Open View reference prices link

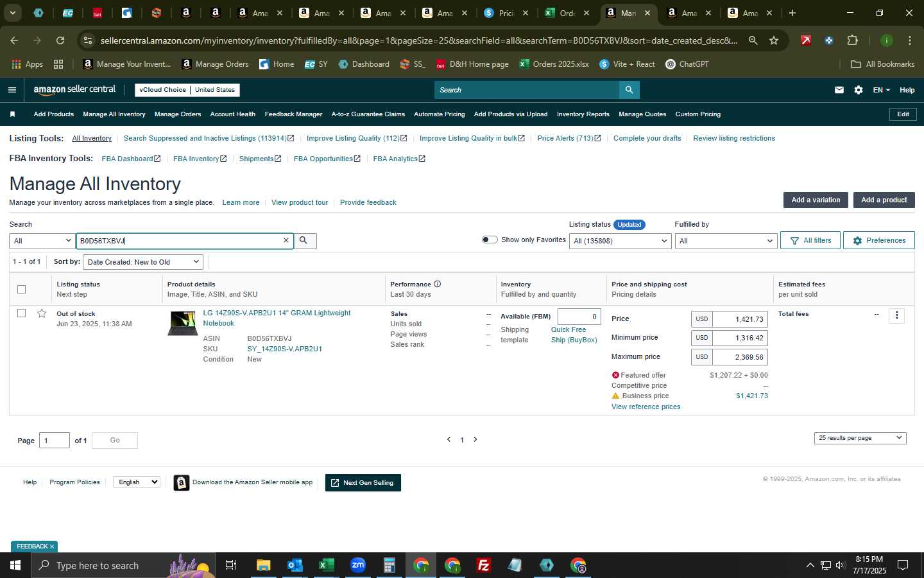[x=646, y=407]
